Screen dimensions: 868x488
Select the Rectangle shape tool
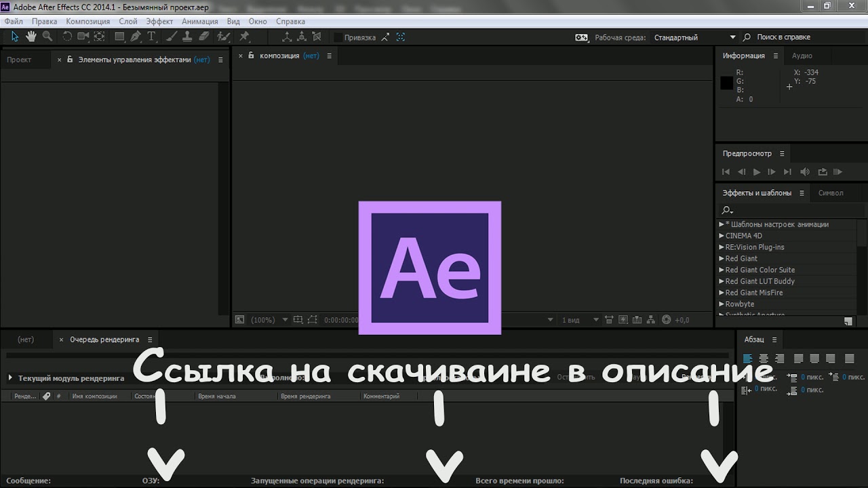119,37
